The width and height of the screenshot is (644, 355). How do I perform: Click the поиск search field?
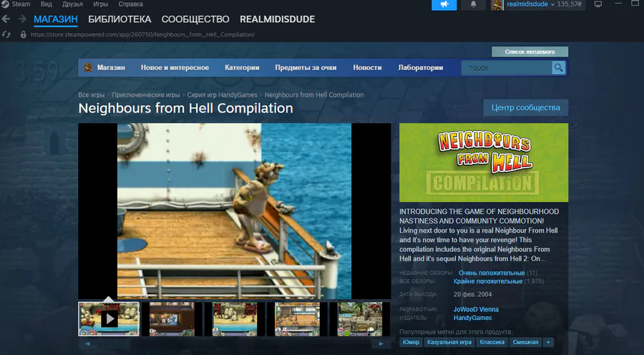[x=507, y=68]
